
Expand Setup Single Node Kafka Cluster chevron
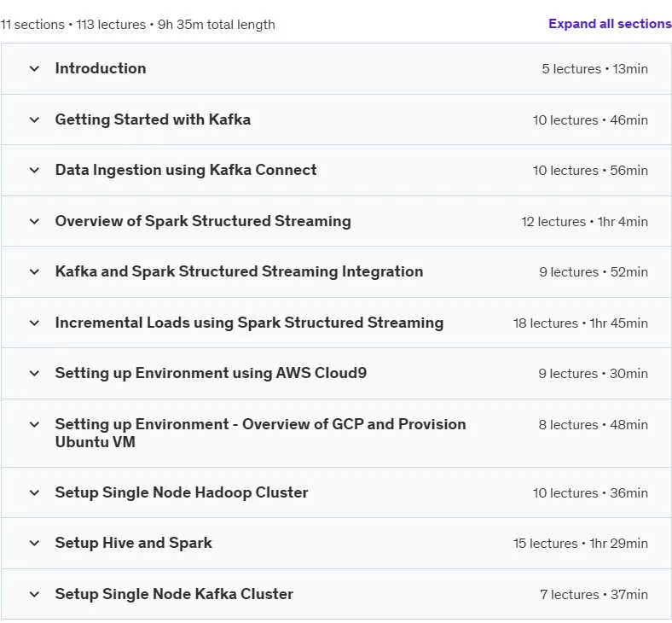click(34, 594)
